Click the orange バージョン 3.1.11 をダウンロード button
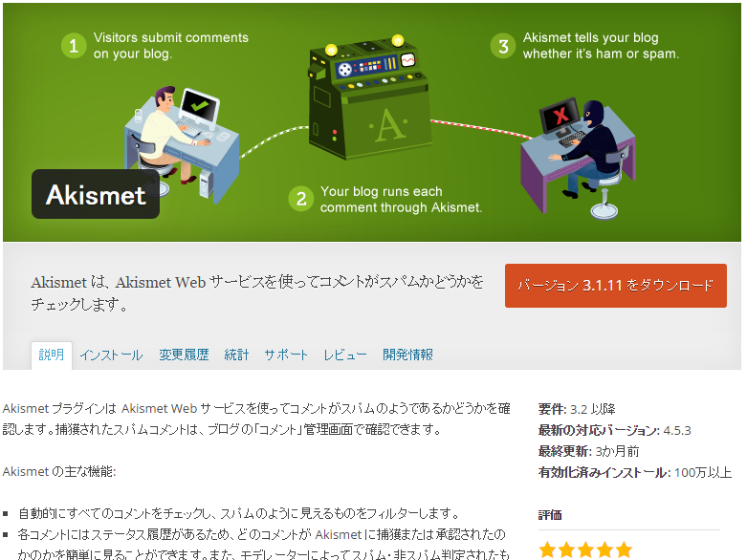This screenshot has width=747, height=560. tap(616, 286)
